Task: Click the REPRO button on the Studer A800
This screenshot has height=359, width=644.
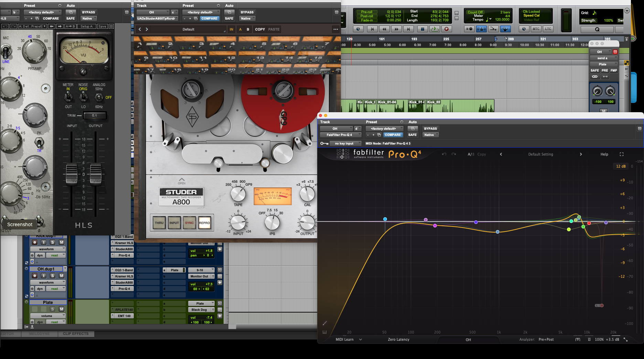Action: (204, 223)
